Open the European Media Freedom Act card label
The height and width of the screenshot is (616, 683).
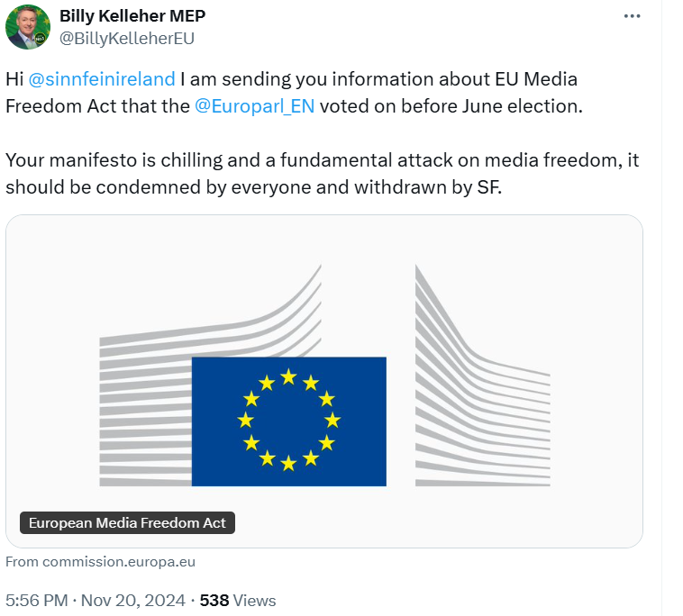(127, 522)
